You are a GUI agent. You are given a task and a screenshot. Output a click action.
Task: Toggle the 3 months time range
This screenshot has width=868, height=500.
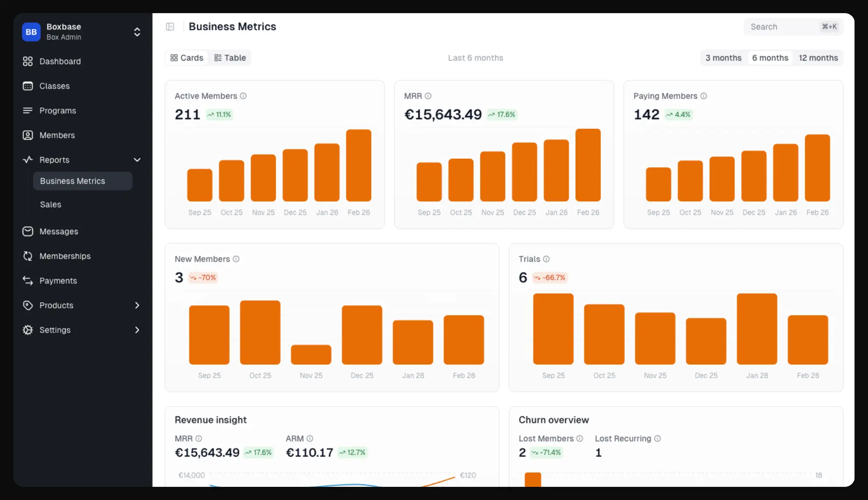click(723, 57)
